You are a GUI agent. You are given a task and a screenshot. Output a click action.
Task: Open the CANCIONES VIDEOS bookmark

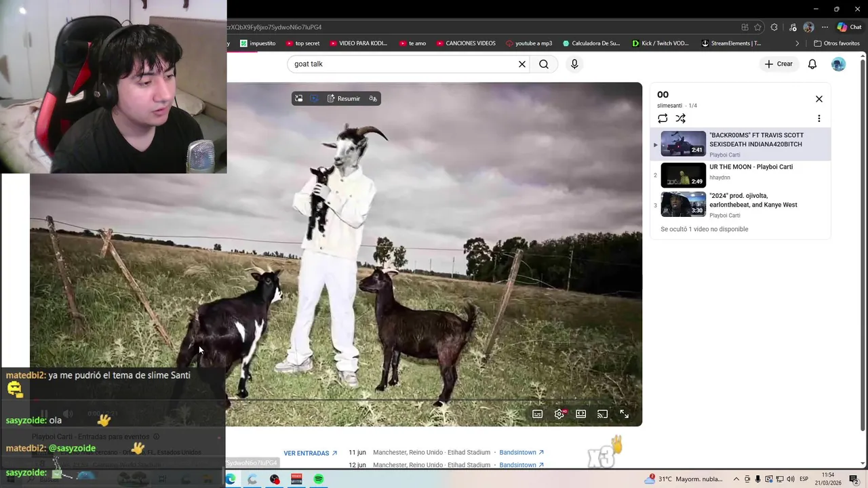point(465,43)
